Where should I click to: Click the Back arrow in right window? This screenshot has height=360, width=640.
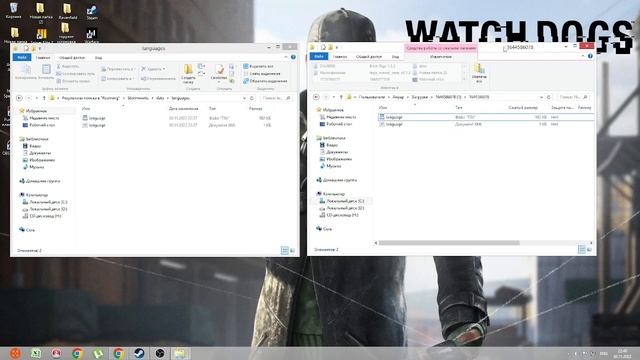tap(316, 97)
